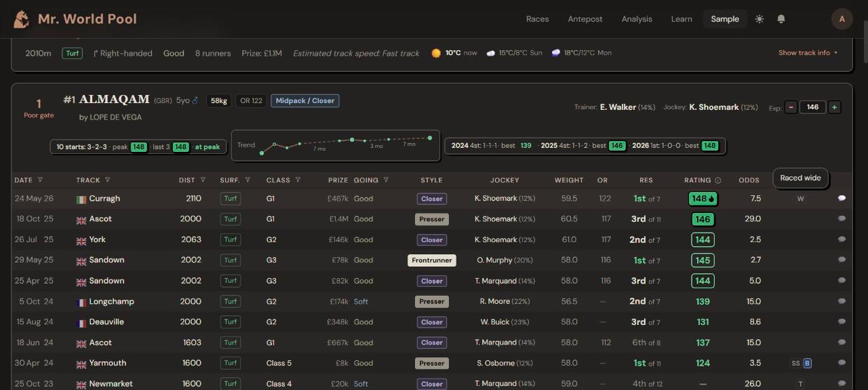Open trainer E. Walker link

point(618,107)
